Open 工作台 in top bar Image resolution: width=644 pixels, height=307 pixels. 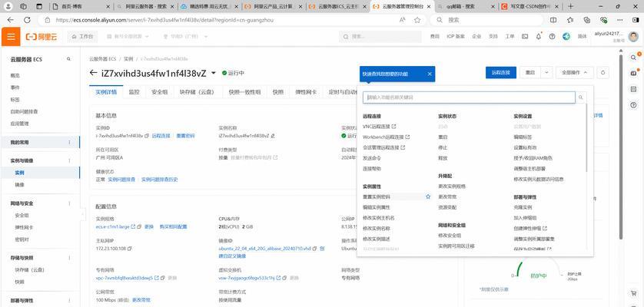tap(82, 37)
